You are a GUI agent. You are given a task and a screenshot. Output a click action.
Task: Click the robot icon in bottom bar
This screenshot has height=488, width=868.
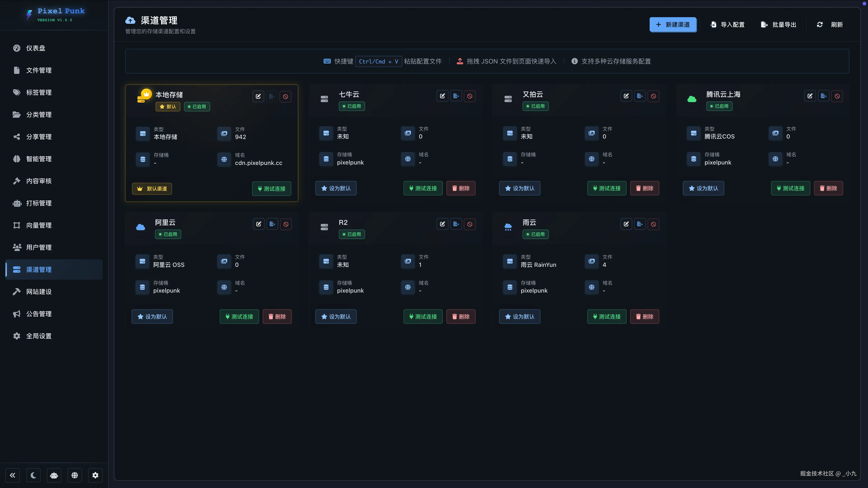(54, 475)
